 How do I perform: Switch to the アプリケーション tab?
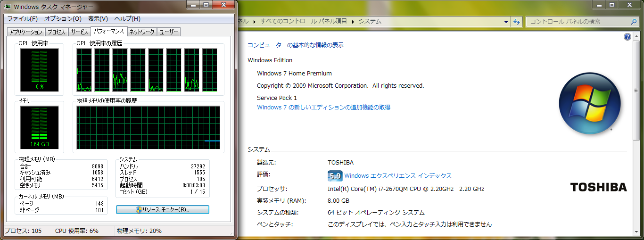pyautogui.click(x=26, y=32)
